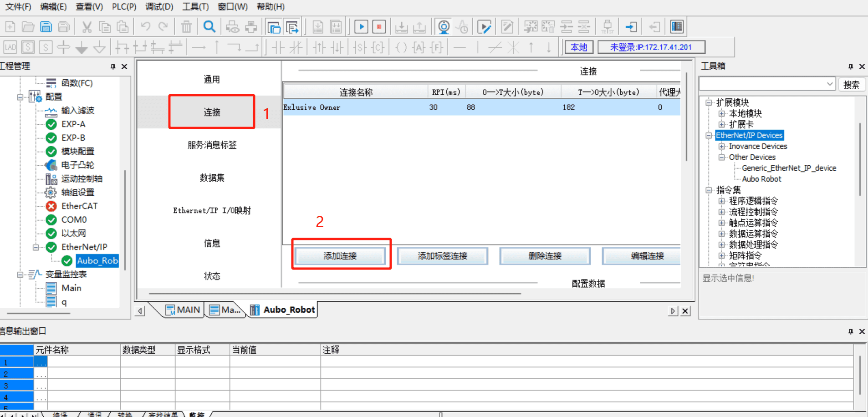The image size is (868, 417).
Task: Pin the 信息输出窗口 panel
Action: [850, 331]
